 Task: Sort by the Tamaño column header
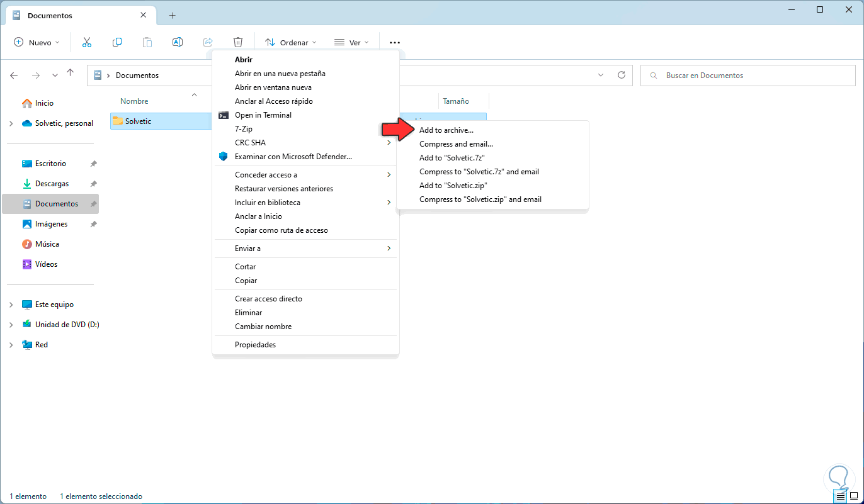pos(456,101)
